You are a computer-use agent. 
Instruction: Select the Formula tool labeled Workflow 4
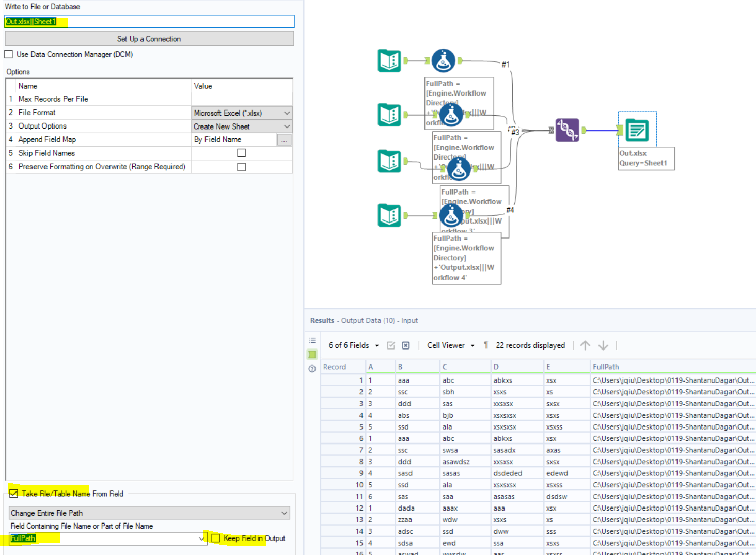coord(451,215)
